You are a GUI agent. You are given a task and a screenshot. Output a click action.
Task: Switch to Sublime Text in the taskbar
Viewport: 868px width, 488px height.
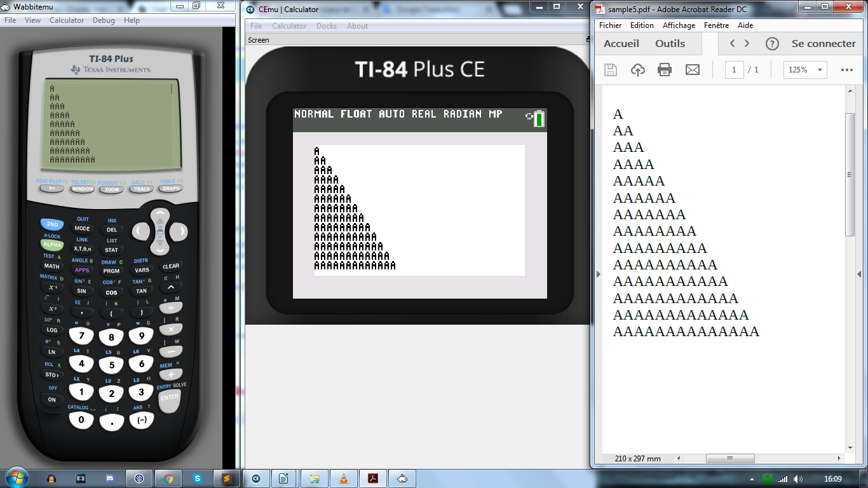(227, 478)
